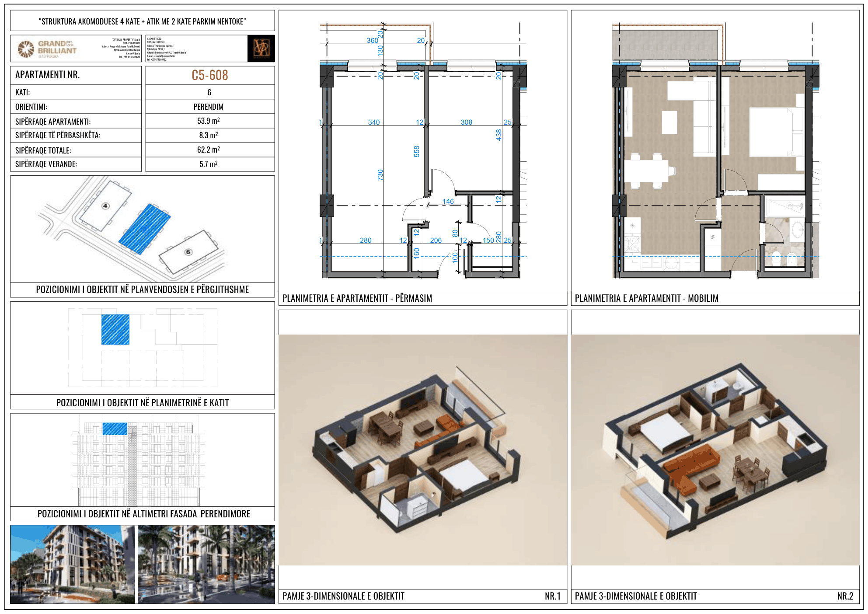Click the blue apartment on floor plan
Image resolution: width=868 pixels, height=614 pixels.
click(x=115, y=330)
